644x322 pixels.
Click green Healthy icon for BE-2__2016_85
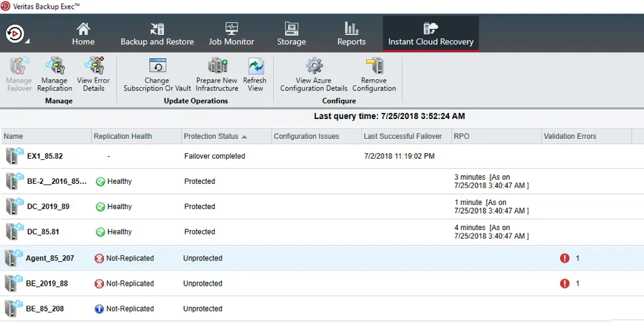coord(101,182)
